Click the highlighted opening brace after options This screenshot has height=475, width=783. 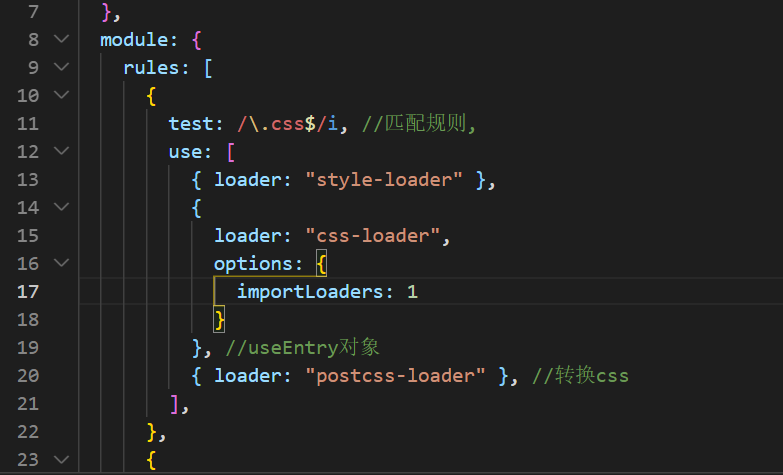322,263
